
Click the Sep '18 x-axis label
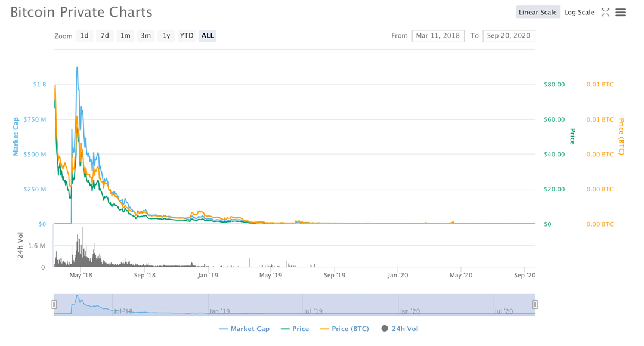point(144,276)
